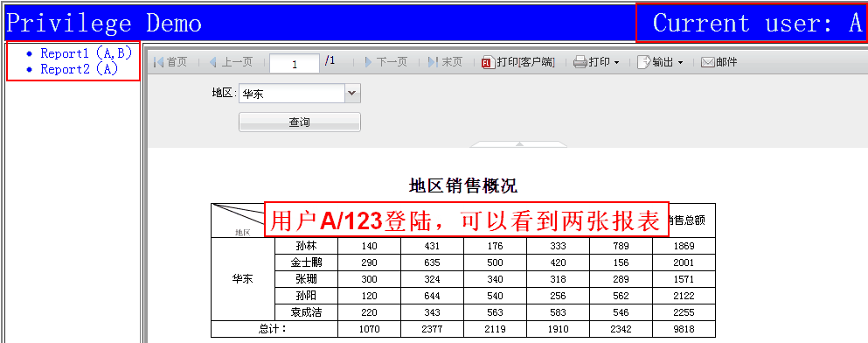868x343 pixels.
Task: Collapse the parameter panel with up arrow
Action: click(x=518, y=144)
